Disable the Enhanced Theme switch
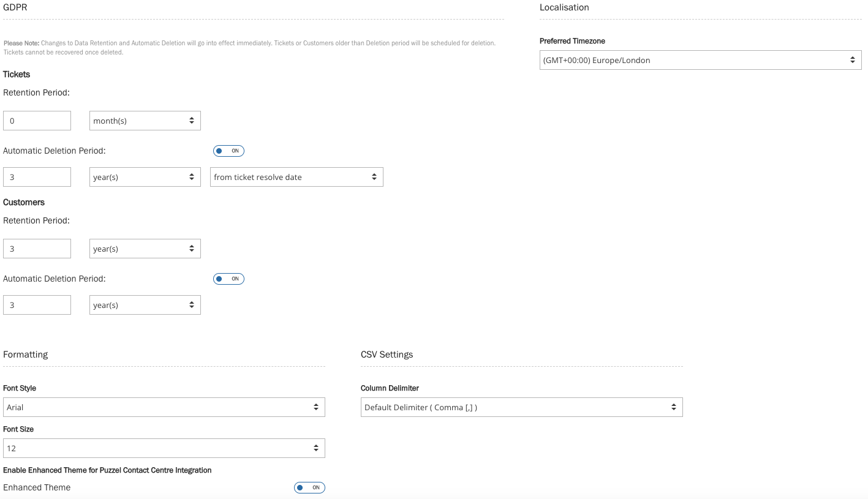 (309, 488)
